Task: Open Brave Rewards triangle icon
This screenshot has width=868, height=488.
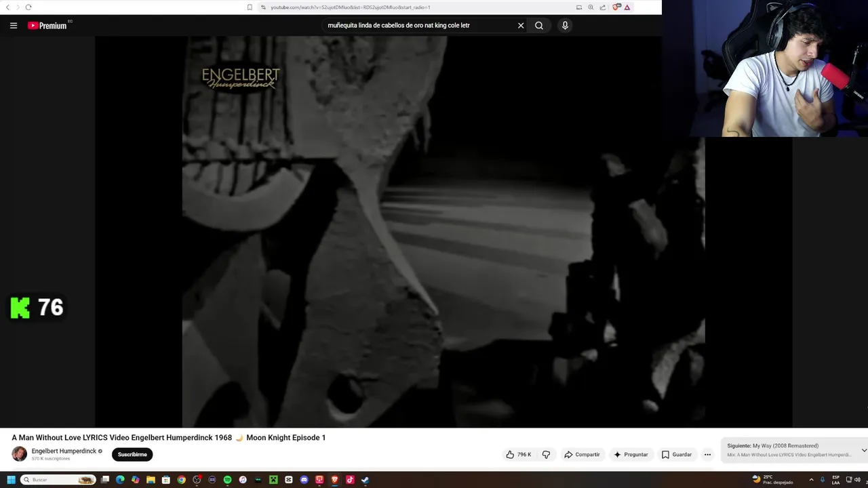Action: pos(627,7)
